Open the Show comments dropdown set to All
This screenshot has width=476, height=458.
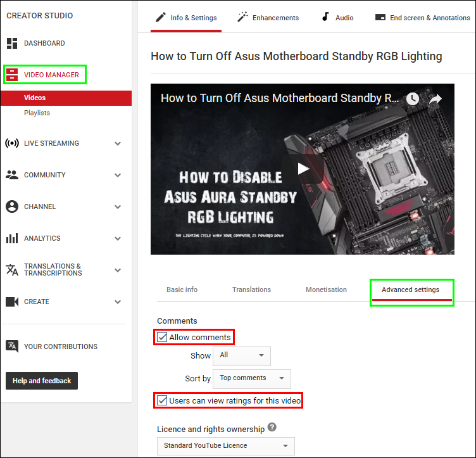[x=242, y=356]
